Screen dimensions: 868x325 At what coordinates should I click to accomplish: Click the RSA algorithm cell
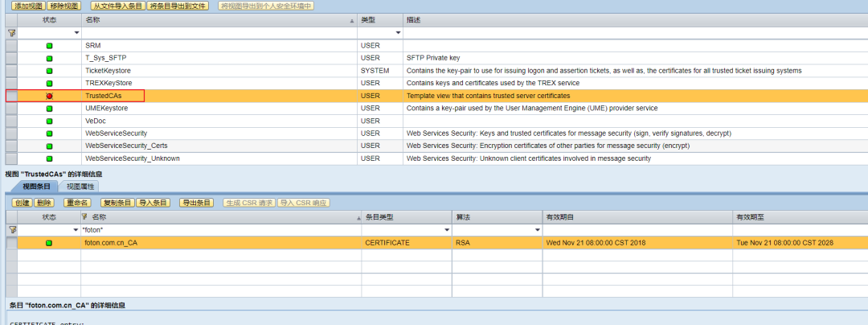462,242
